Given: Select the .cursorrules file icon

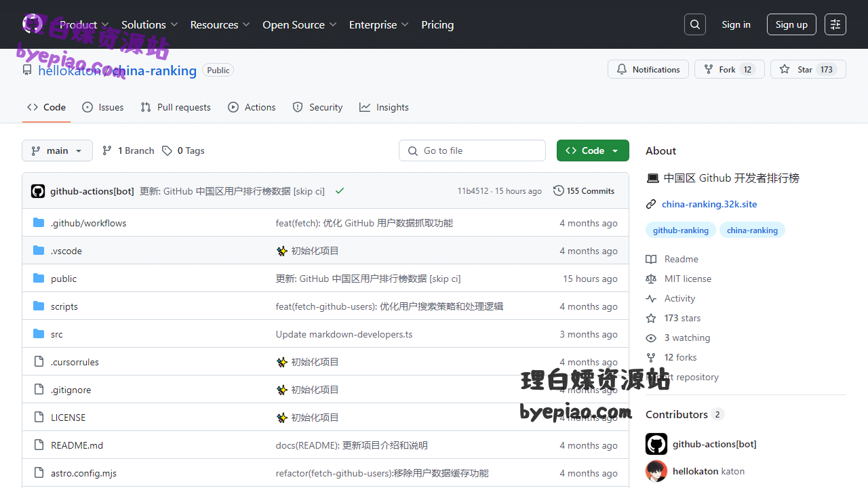Looking at the screenshot, I should [39, 362].
